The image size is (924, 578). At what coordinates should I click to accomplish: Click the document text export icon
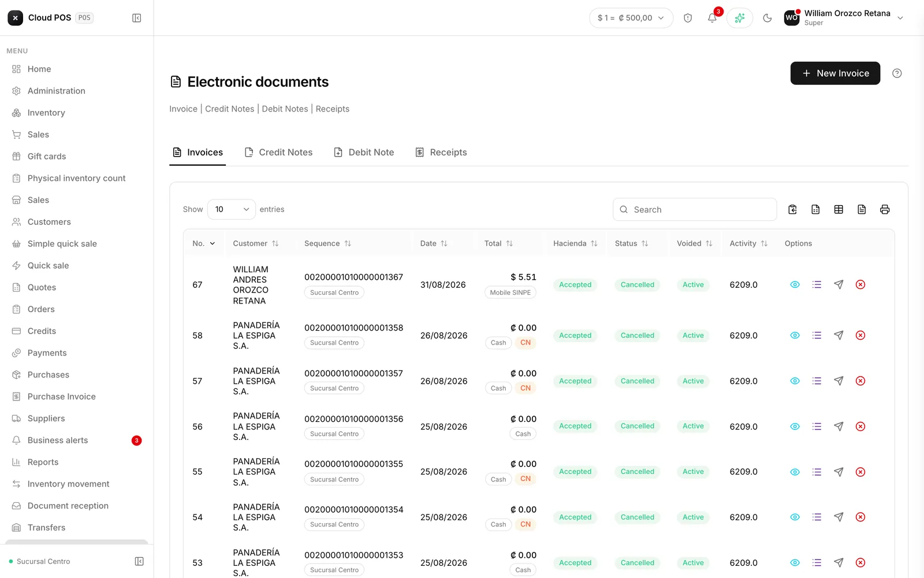point(862,209)
